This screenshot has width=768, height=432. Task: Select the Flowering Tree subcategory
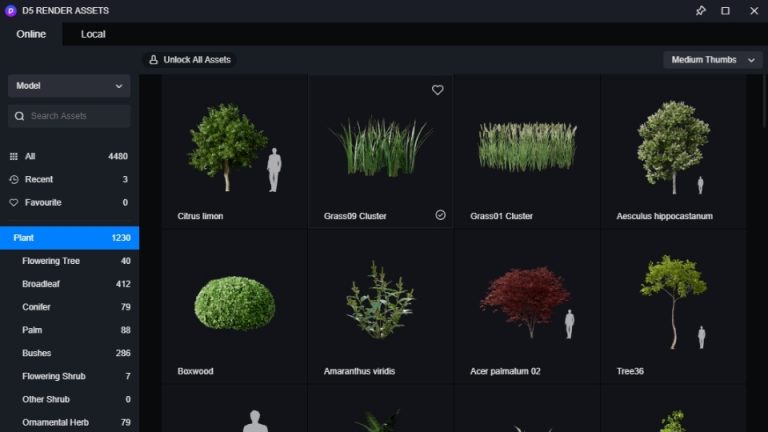pyautogui.click(x=69, y=261)
